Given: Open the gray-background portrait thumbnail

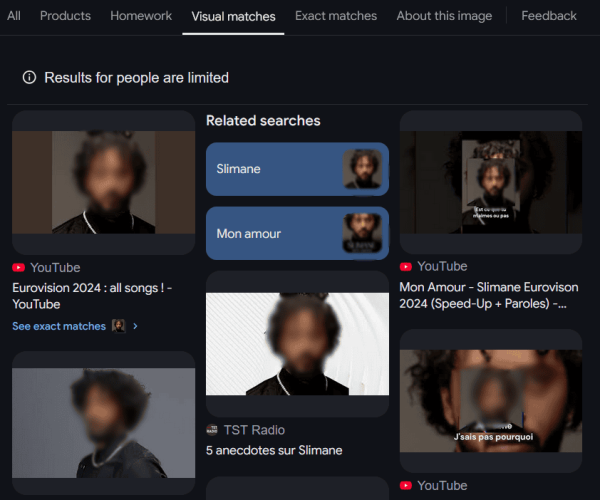Looking at the screenshot, I should point(104,423).
